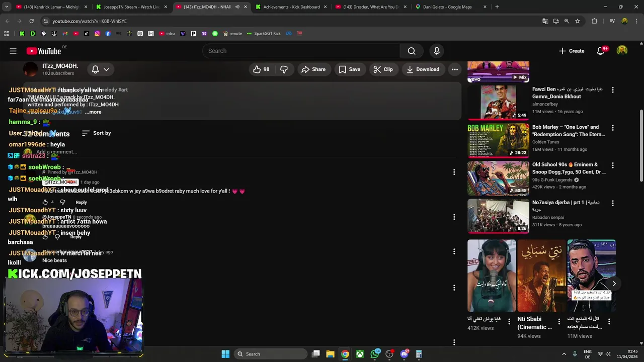The image size is (644, 362).
Task: Open the YouTube account avatar menu
Action: point(622,51)
